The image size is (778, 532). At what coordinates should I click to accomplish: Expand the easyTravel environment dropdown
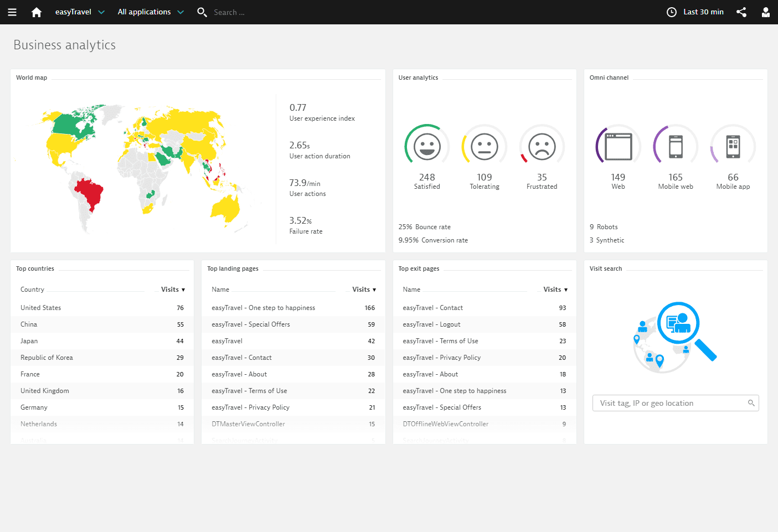click(80, 12)
